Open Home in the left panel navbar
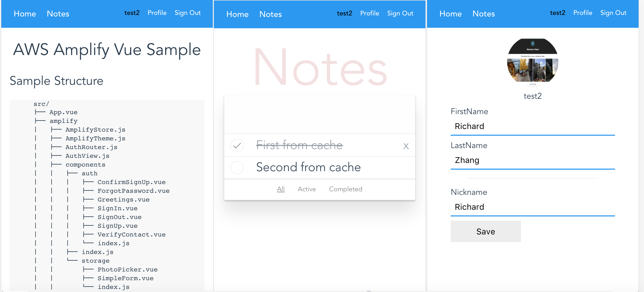 tap(25, 14)
